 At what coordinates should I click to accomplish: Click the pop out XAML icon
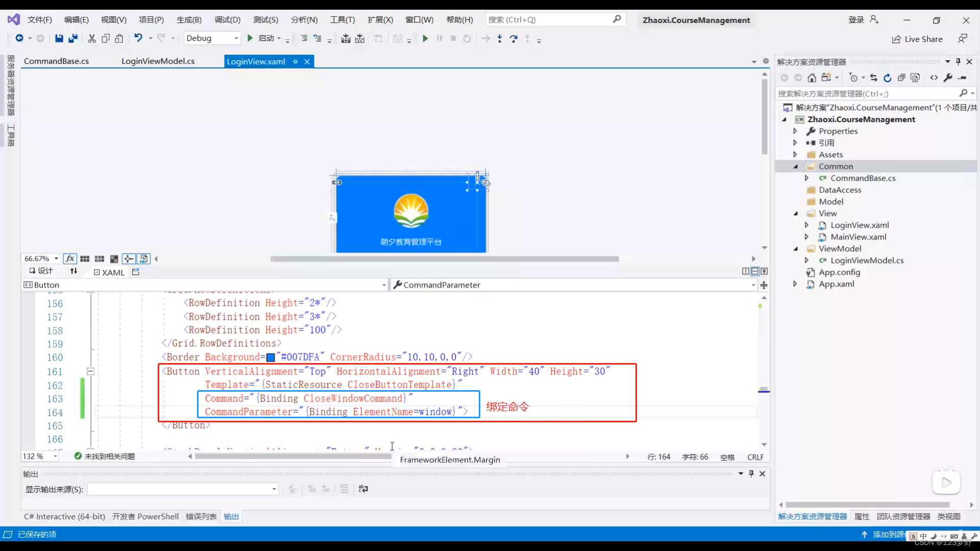(136, 272)
